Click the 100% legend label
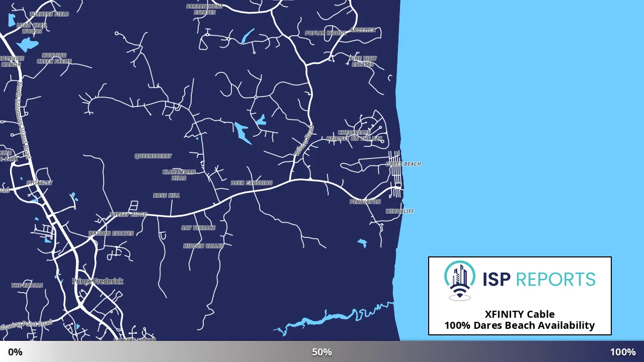 click(623, 352)
